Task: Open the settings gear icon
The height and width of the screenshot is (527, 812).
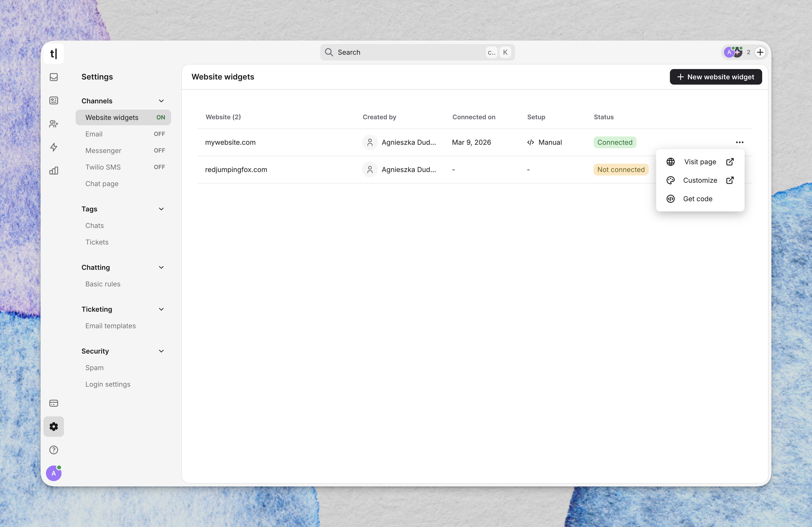Action: pyautogui.click(x=54, y=426)
